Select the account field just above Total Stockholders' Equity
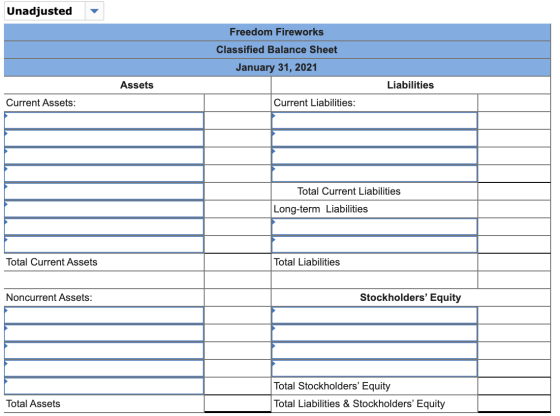Screen dimensions: 560x416 point(374,369)
